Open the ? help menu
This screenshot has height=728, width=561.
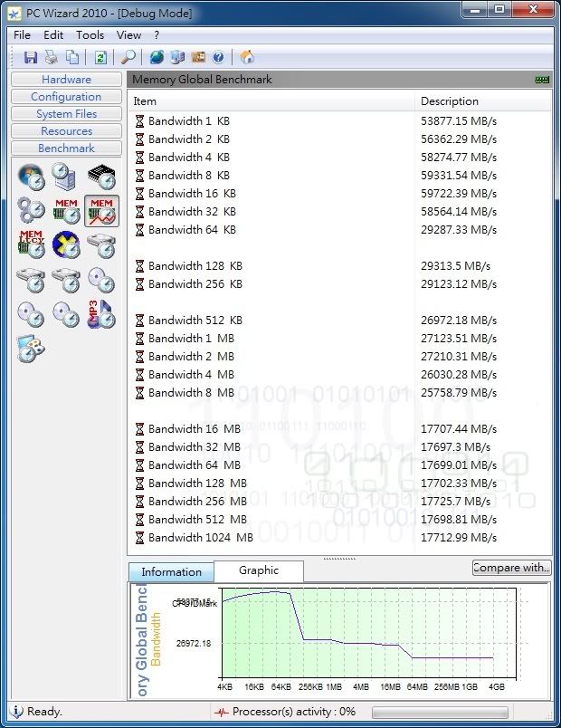(157, 35)
